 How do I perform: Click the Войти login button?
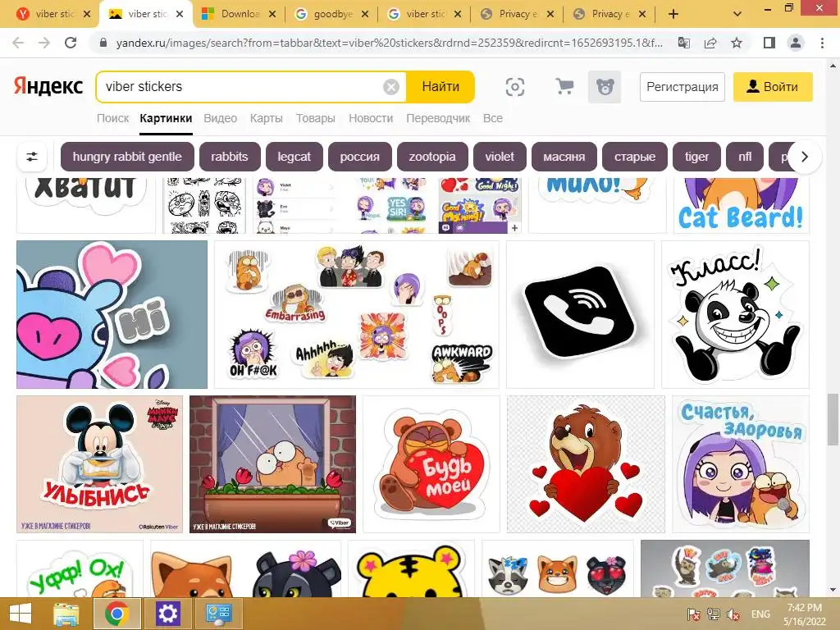coord(773,87)
